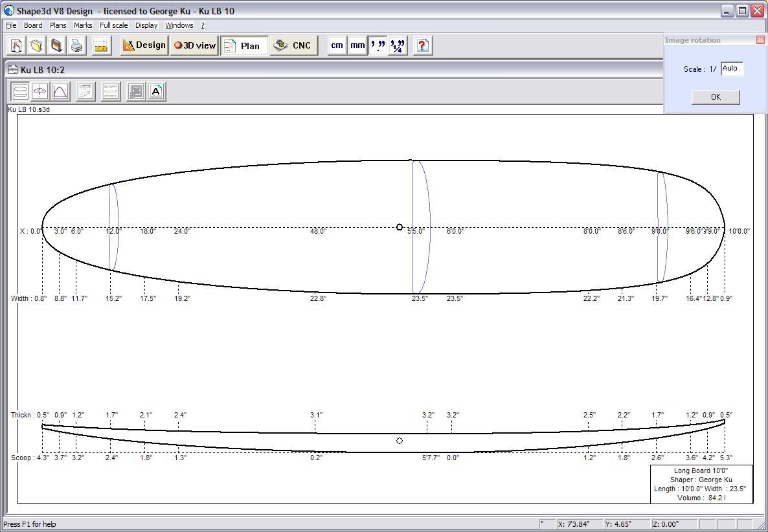Click the new board document icon
Viewport: 768px width, 532px height.
14,45
